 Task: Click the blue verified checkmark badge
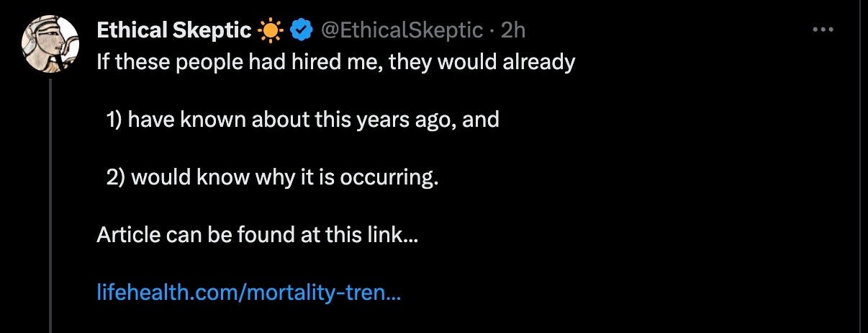(x=301, y=30)
